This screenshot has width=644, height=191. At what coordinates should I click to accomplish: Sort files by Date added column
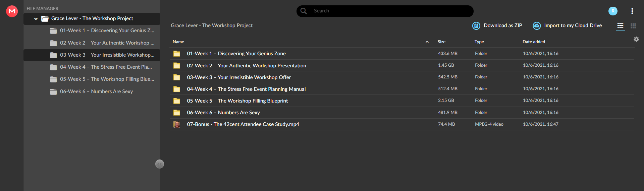coord(534,42)
